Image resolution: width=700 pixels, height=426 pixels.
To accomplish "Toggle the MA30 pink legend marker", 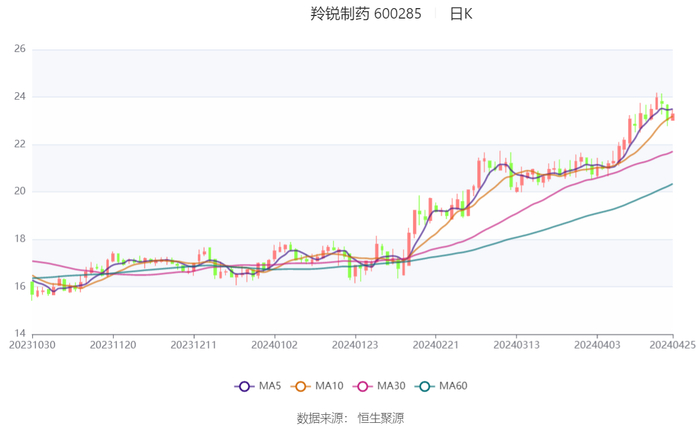I will coord(362,386).
